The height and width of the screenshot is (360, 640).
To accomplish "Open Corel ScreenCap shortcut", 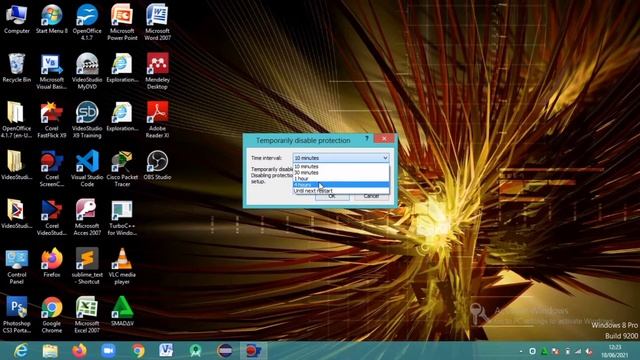I will [x=52, y=169].
